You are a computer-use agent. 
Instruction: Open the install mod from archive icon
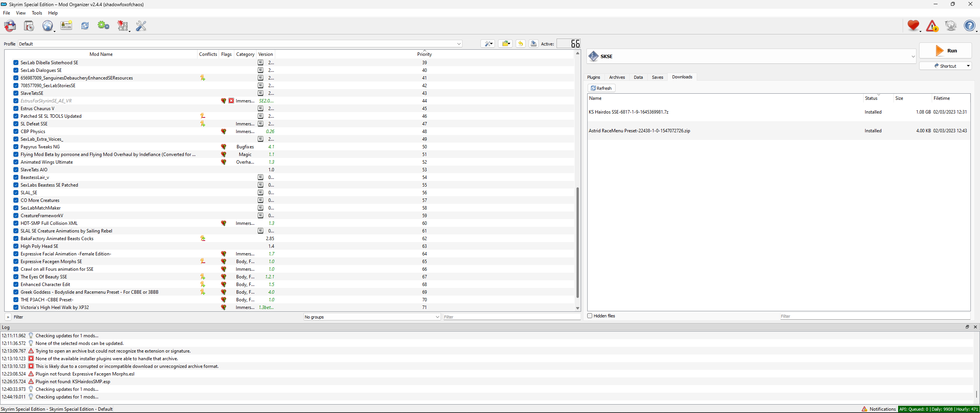pyautogui.click(x=29, y=26)
